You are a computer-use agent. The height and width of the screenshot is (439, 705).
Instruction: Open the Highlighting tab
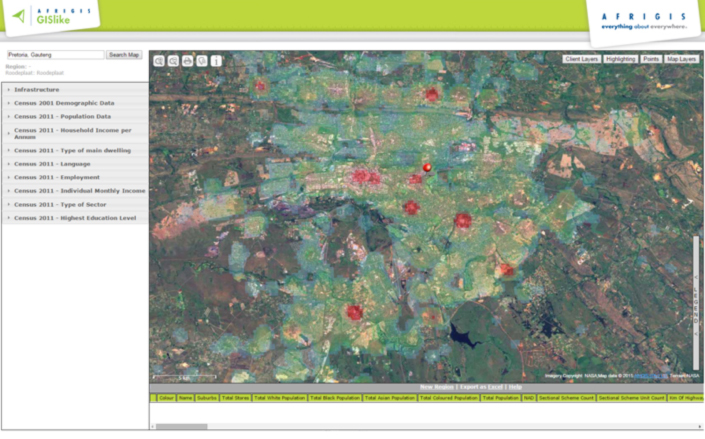[620, 59]
